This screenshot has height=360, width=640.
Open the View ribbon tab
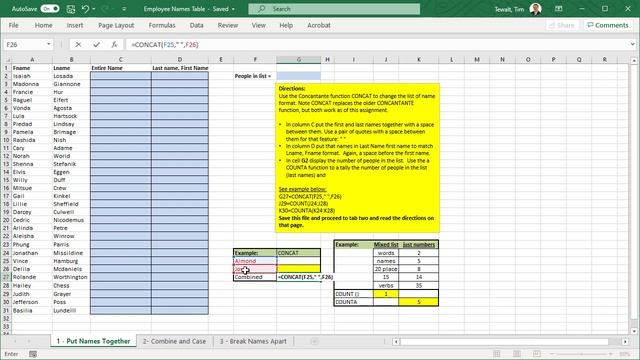[x=258, y=25]
